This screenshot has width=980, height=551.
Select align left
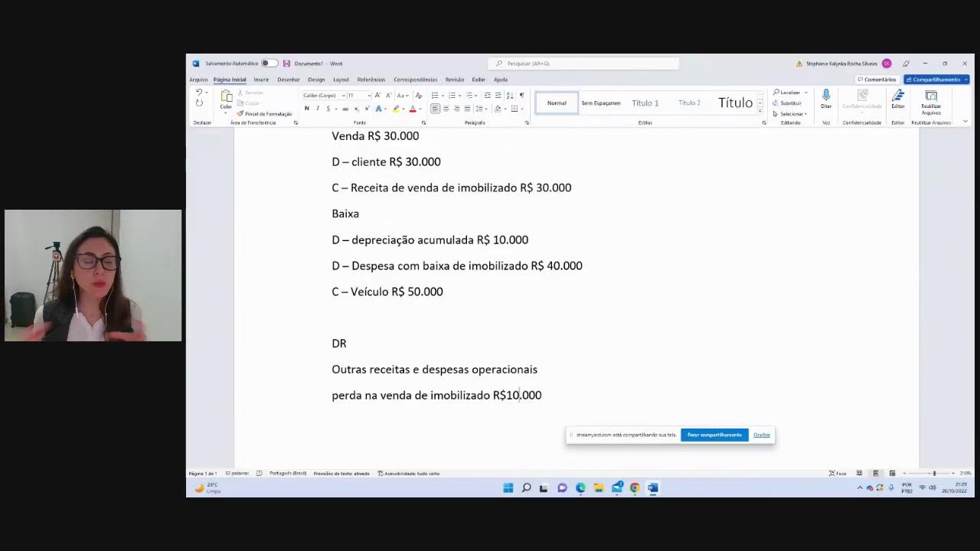click(435, 109)
